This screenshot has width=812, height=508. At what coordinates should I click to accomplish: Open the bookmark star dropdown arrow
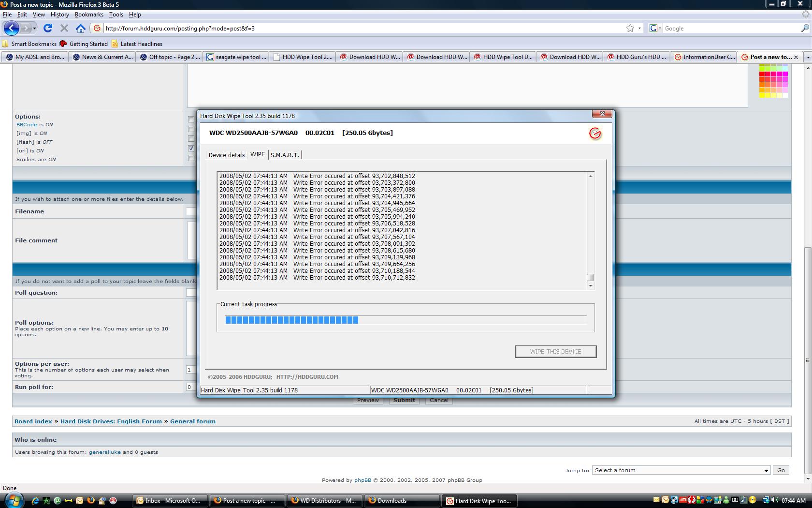pos(639,28)
